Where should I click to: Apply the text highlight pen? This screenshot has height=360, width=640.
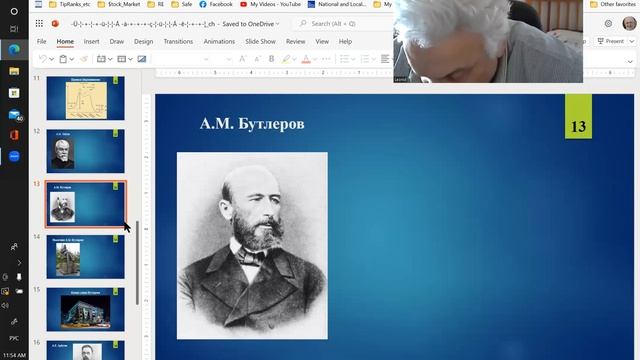pyautogui.click(x=286, y=59)
